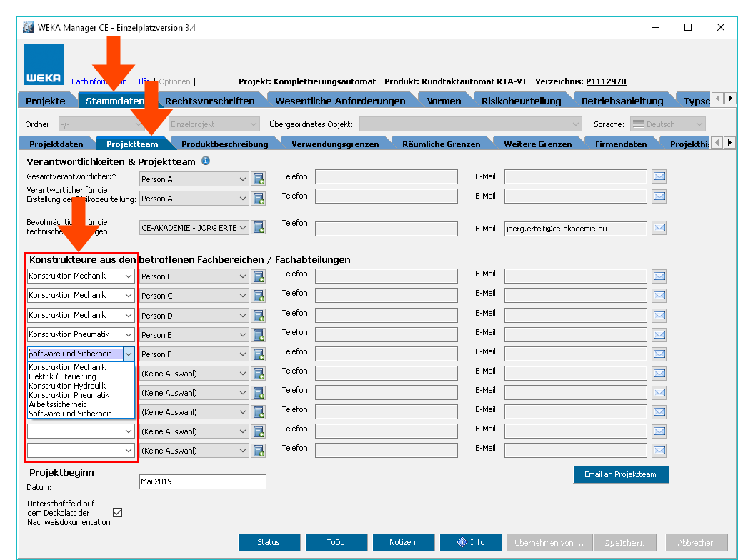738x560 pixels.
Task: Click the email envelope icon in Person F row
Action: 659,354
